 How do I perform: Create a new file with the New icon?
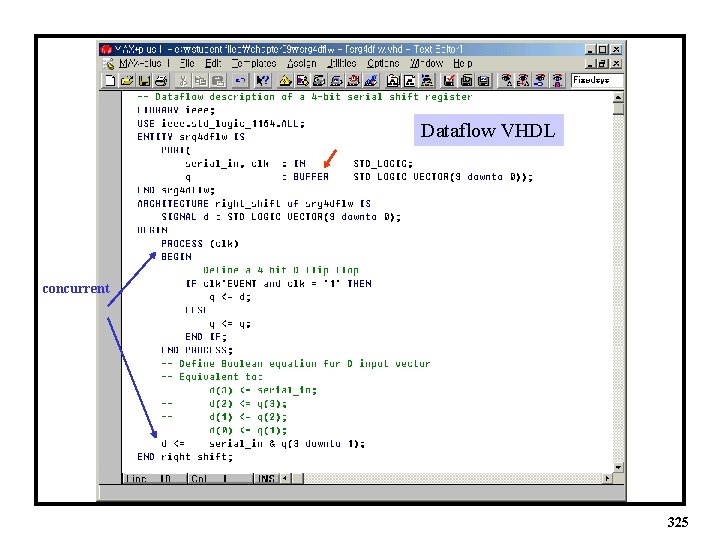click(x=110, y=81)
